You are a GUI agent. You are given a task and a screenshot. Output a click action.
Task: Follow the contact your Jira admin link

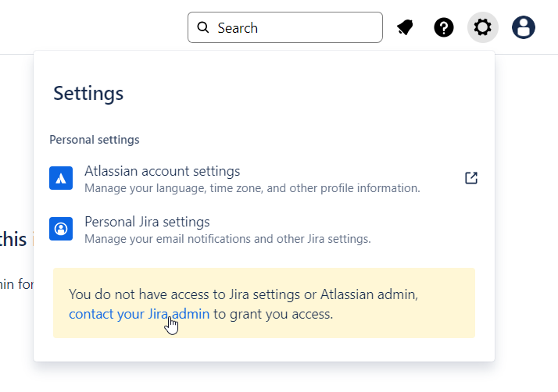click(x=139, y=314)
